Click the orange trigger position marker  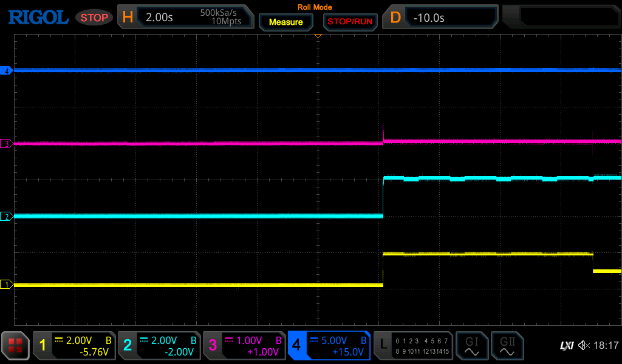[318, 36]
